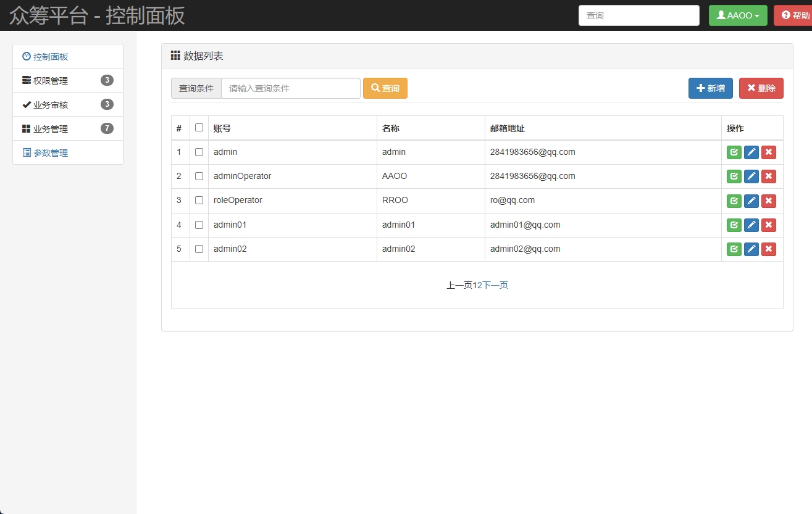Image resolution: width=812 pixels, height=514 pixels.
Task: Open the AAOO user dropdown menu
Action: coord(738,15)
